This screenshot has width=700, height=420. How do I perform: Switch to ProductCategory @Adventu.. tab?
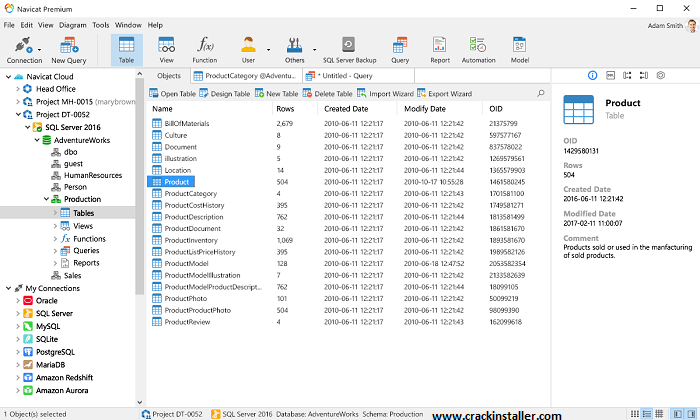point(246,76)
